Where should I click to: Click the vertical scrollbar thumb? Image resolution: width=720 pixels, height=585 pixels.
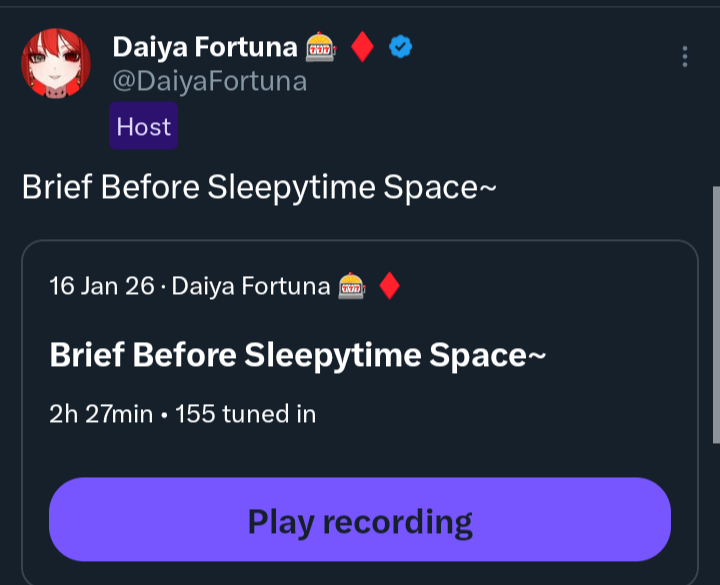tap(715, 310)
